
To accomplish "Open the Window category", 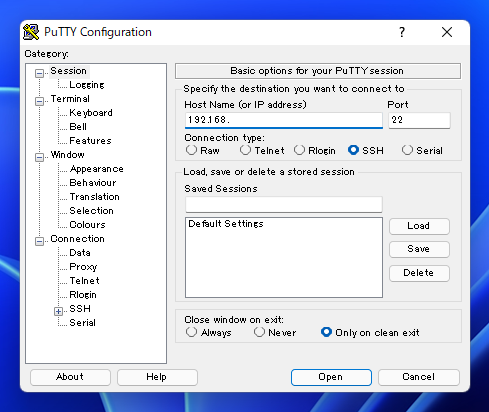I will click(x=67, y=155).
